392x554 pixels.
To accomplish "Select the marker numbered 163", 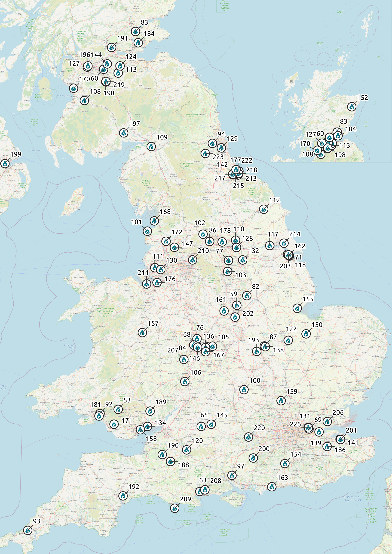I will coord(272,487).
